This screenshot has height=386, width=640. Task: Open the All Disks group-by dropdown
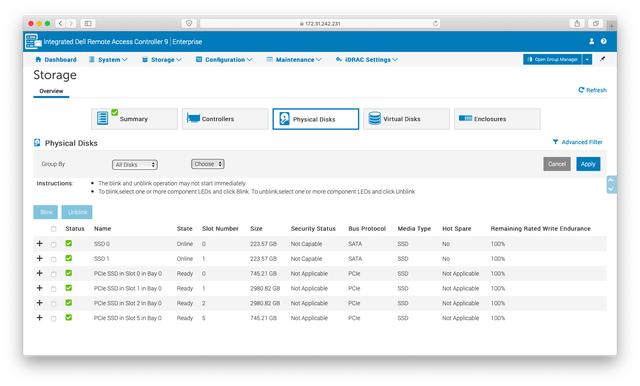(135, 164)
